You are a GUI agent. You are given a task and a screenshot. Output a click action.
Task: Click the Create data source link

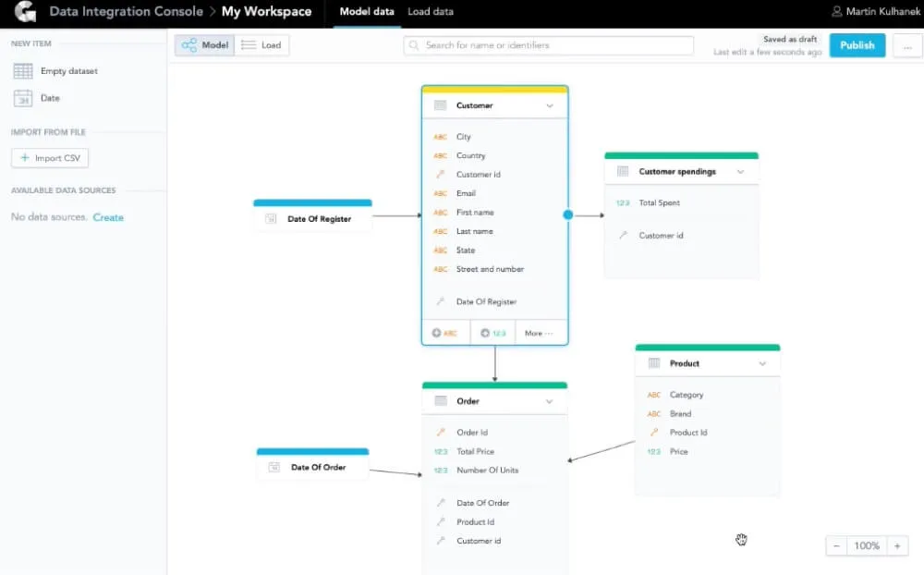coord(109,216)
